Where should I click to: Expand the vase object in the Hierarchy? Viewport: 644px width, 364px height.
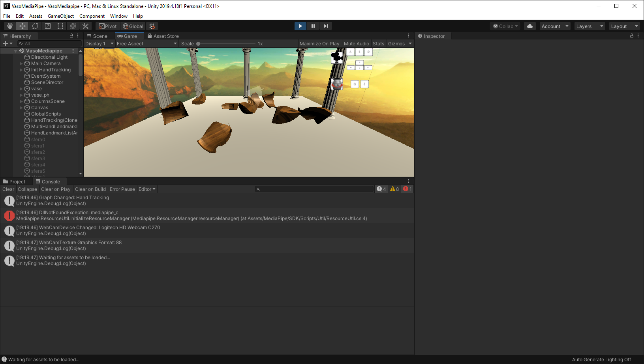pos(21,88)
